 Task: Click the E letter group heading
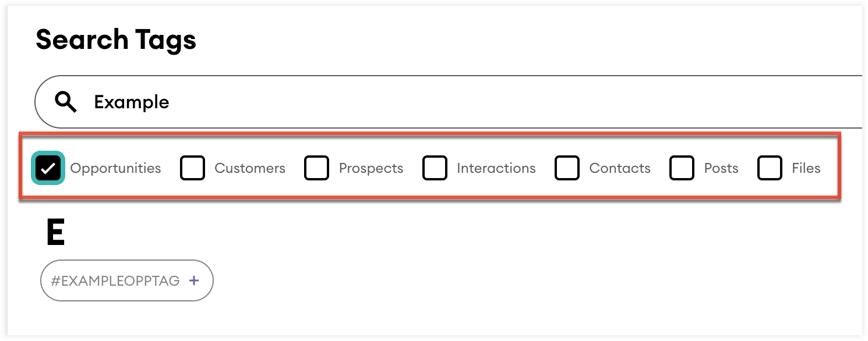tap(55, 234)
